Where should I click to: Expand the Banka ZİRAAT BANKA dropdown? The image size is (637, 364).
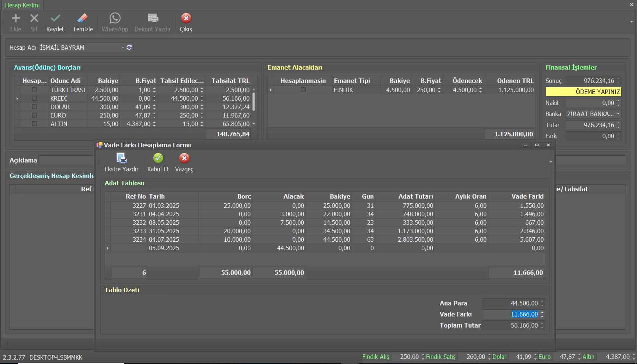pos(618,114)
